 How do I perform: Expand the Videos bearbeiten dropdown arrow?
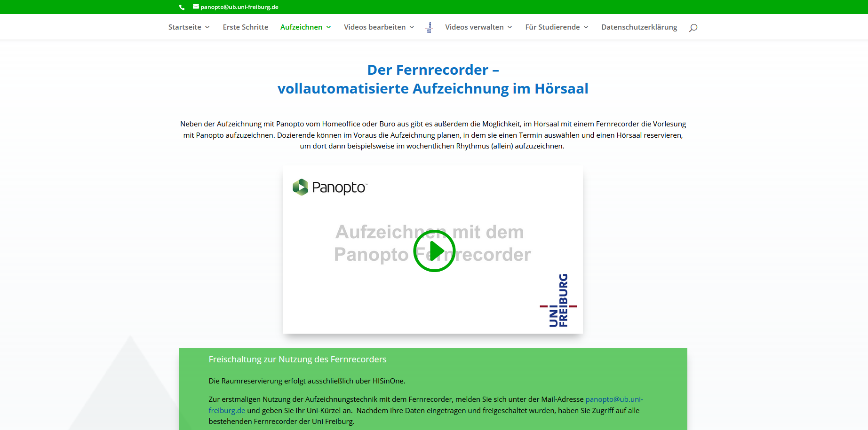(412, 27)
